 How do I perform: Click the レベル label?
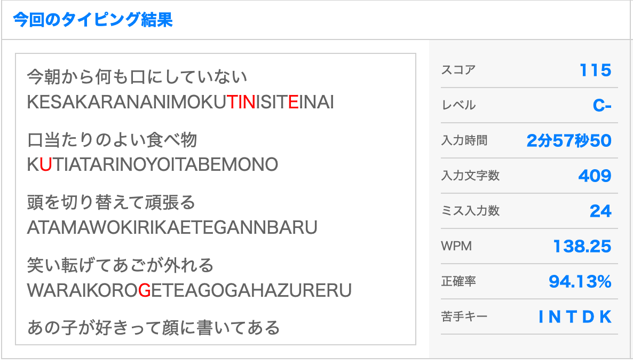(458, 105)
